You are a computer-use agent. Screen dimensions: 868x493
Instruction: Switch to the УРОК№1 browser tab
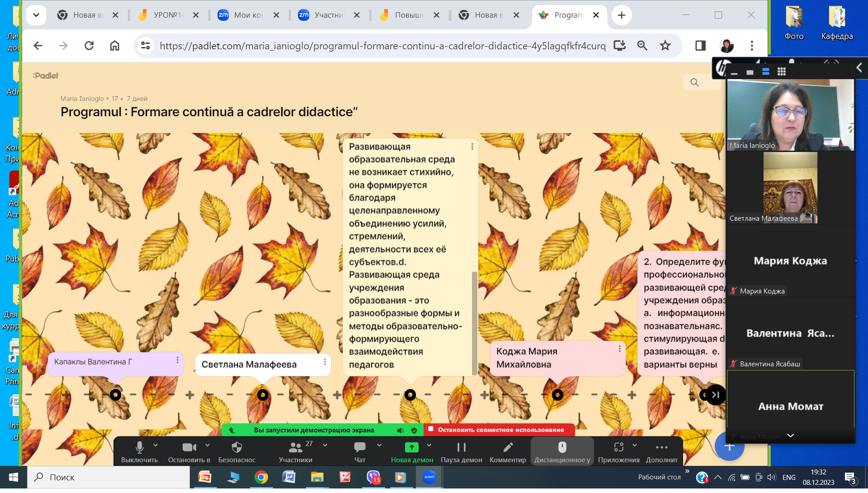pos(167,15)
